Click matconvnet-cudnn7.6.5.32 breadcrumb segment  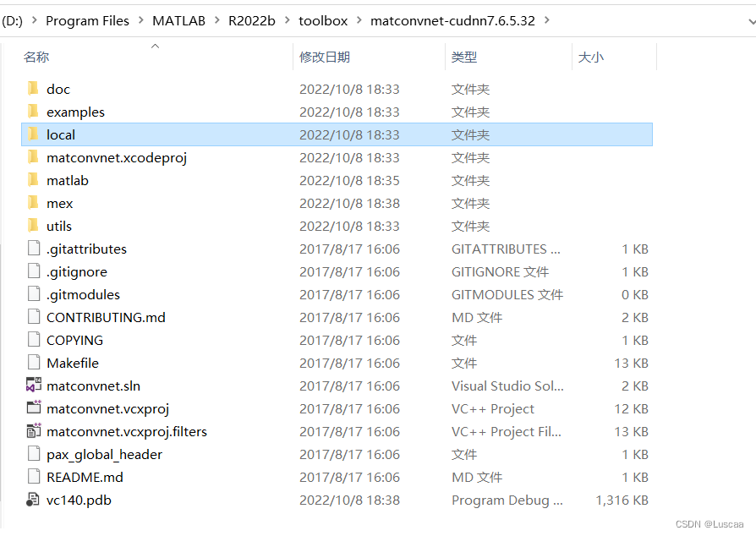pyautogui.click(x=452, y=21)
